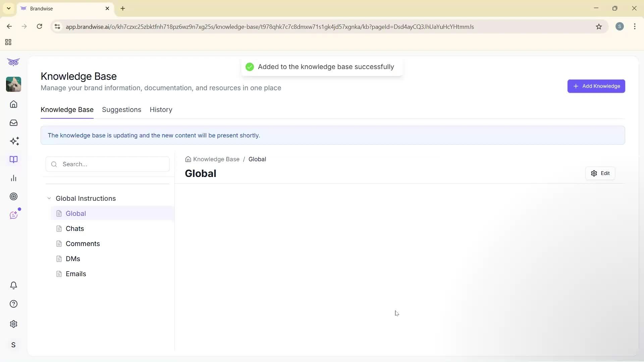Open the AI chat bubble with notification dot
The width and height of the screenshot is (644, 362).
pyautogui.click(x=14, y=215)
